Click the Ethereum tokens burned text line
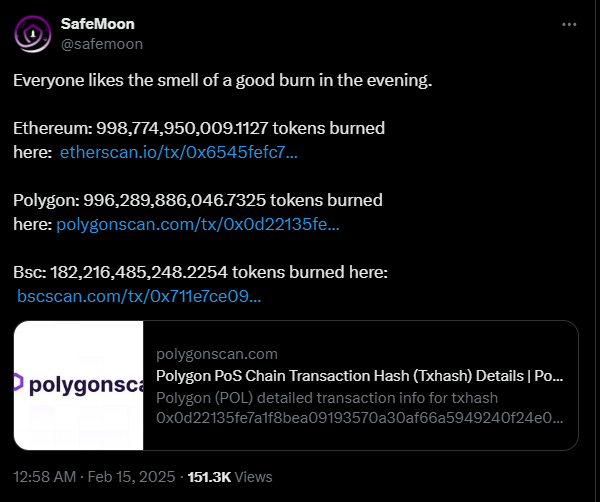The width and height of the screenshot is (600, 502). 199,128
